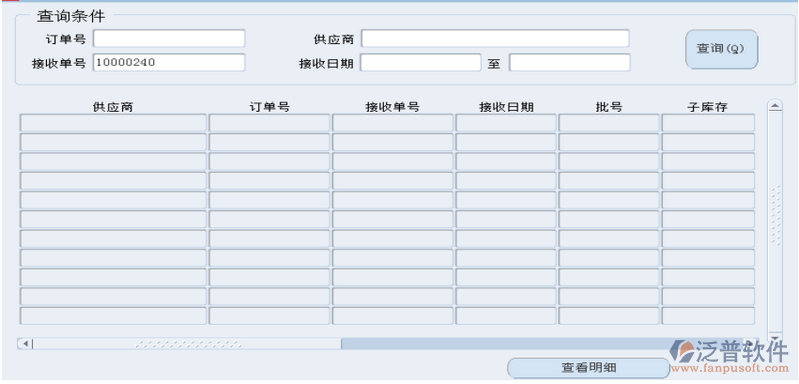Viewport: 799px width, 384px height.
Task: Select last row 订单号 cell
Action: (x=270, y=316)
